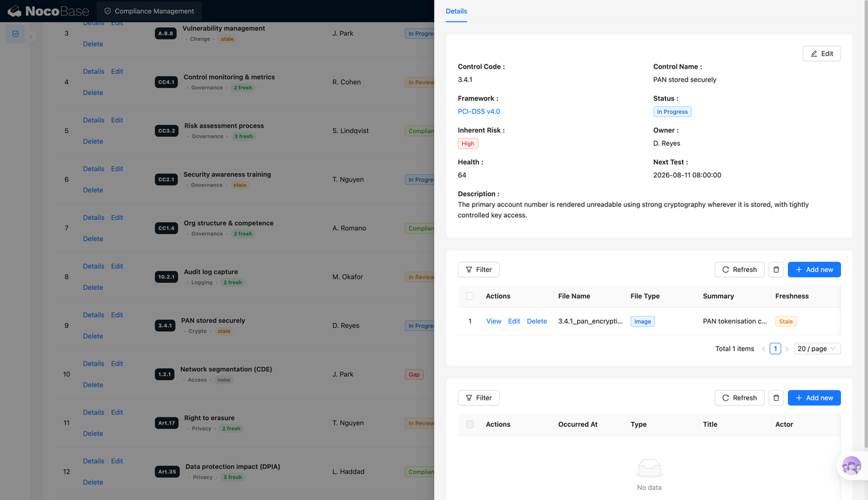
Task: Click the trash icon in evidence table toolbar
Action: (x=776, y=269)
